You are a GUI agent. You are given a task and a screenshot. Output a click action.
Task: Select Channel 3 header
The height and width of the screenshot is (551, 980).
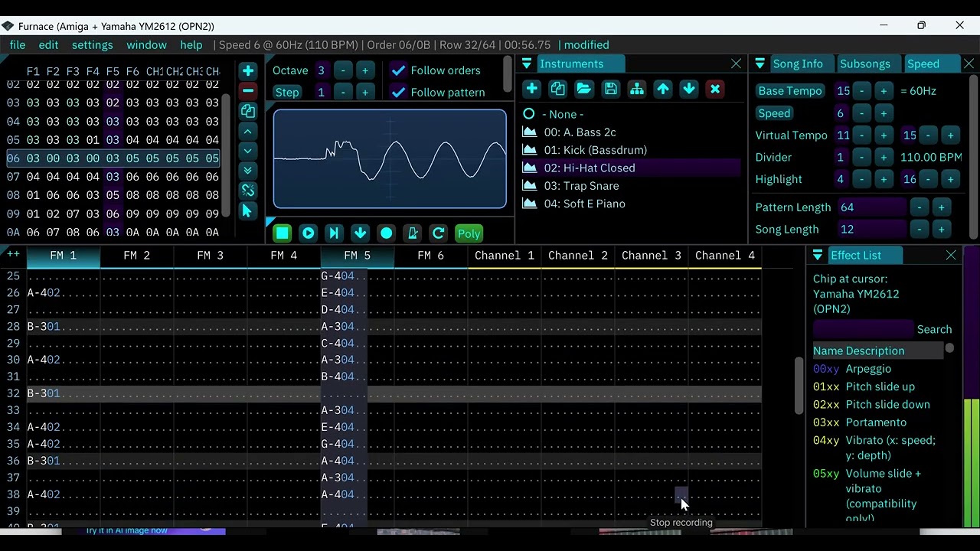pyautogui.click(x=651, y=256)
